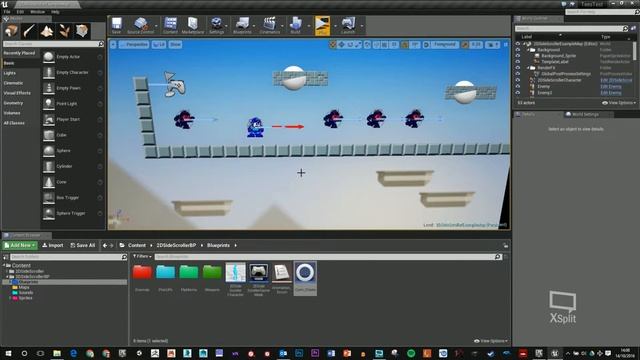The width and height of the screenshot is (640, 360).
Task: Open the File menu
Action: 7,12
